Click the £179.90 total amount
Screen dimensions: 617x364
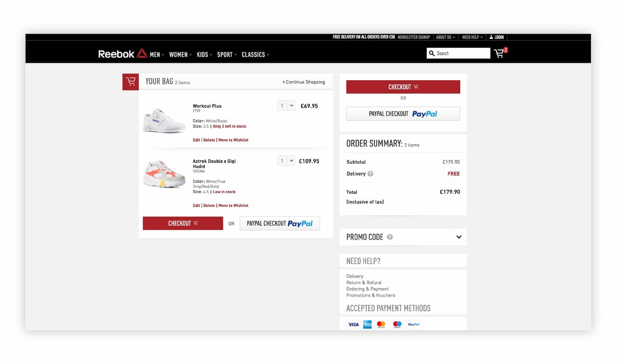(450, 192)
